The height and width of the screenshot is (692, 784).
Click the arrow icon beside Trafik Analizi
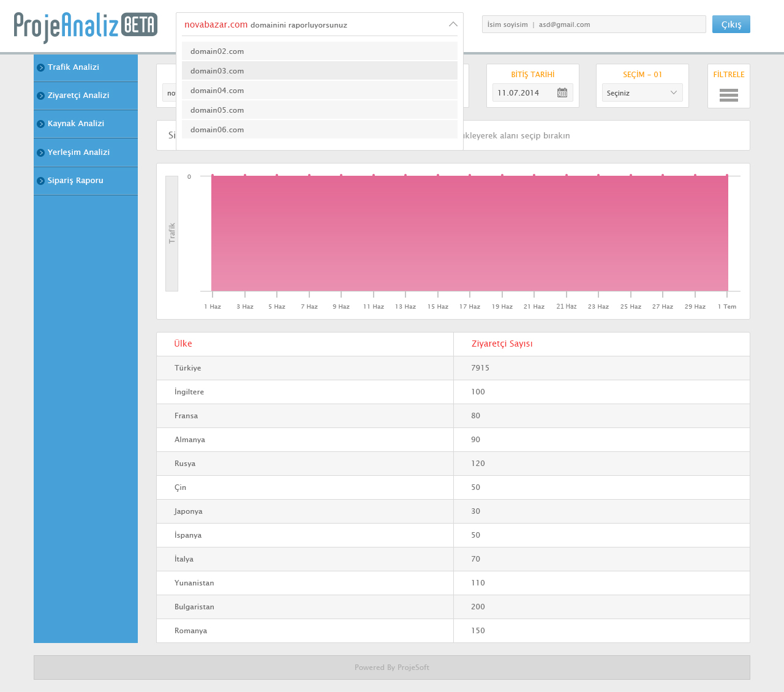click(x=41, y=67)
